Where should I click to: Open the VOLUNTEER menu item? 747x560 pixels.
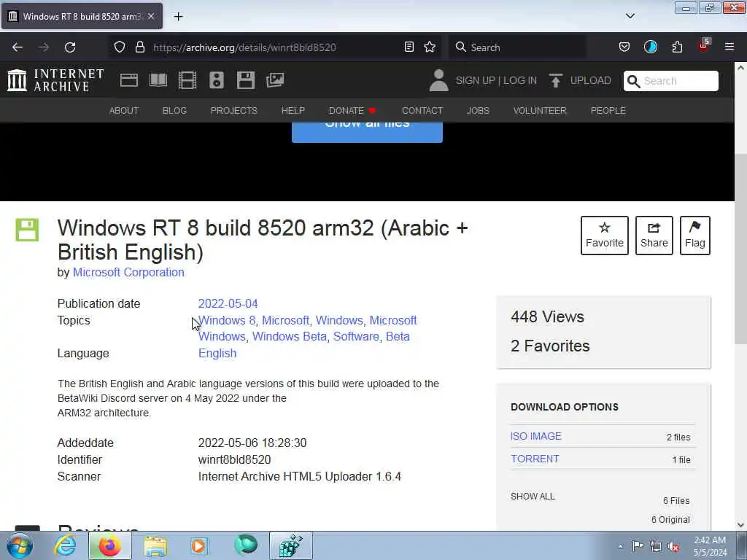540,111
